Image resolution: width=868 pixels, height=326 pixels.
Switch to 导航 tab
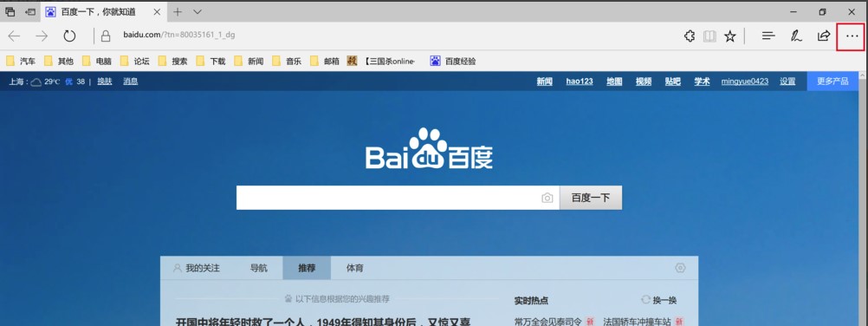pos(258,268)
